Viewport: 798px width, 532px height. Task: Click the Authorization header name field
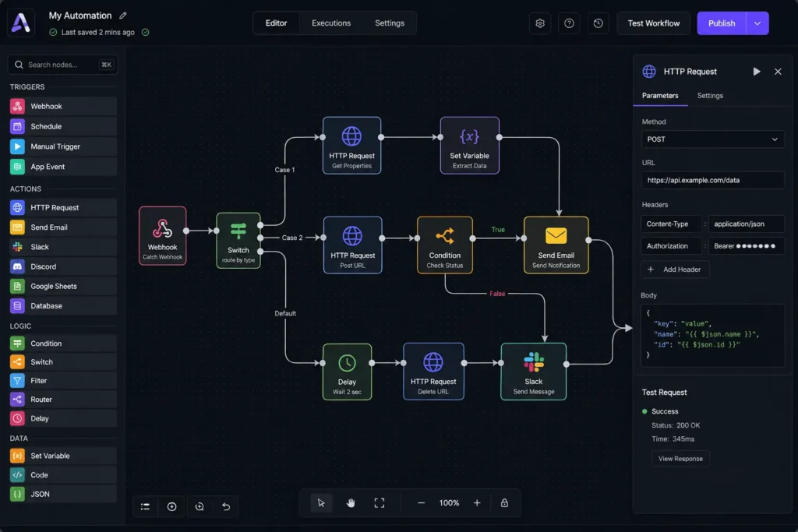coord(671,246)
